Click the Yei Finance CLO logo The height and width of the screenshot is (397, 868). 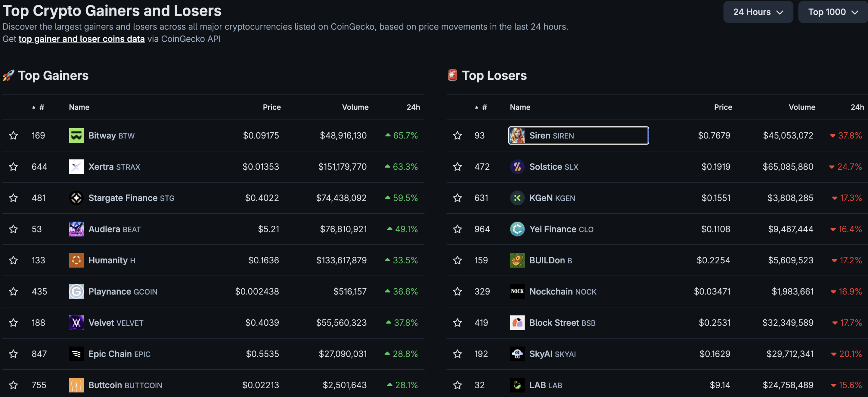tap(517, 229)
